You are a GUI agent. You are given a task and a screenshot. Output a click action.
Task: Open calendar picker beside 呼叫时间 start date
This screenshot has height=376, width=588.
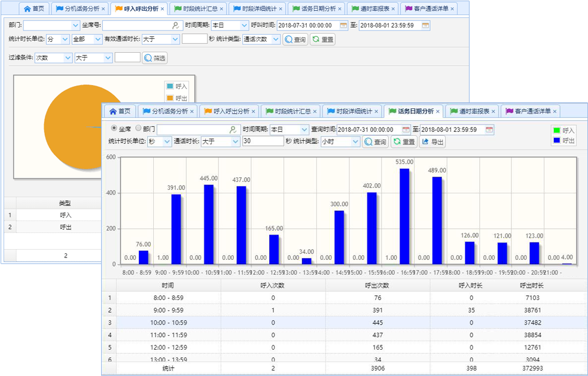click(x=343, y=26)
